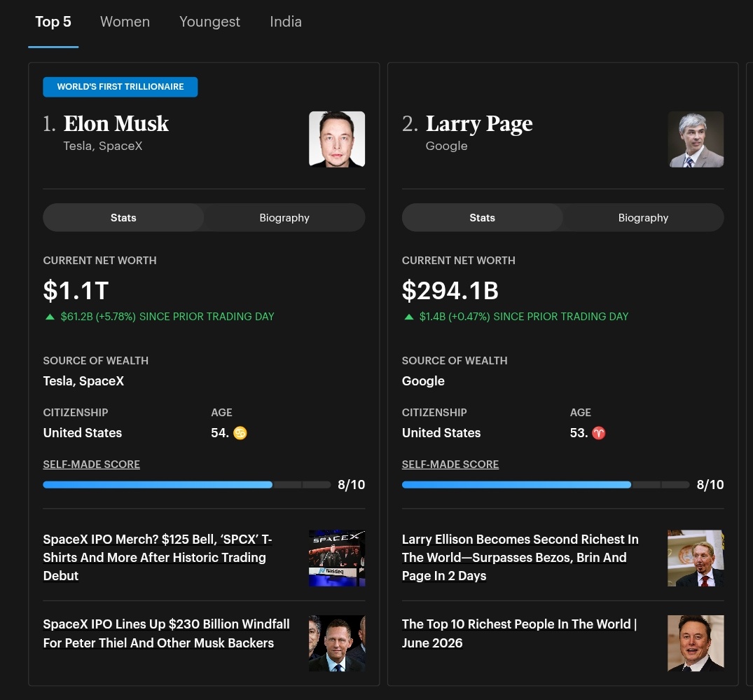The image size is (753, 700).
Task: Select the Top 5 tab
Action: click(x=53, y=22)
